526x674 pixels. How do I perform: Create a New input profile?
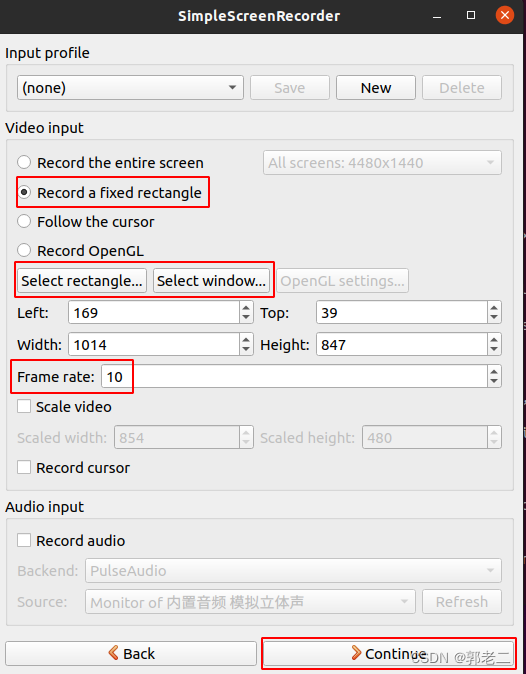[x=376, y=88]
